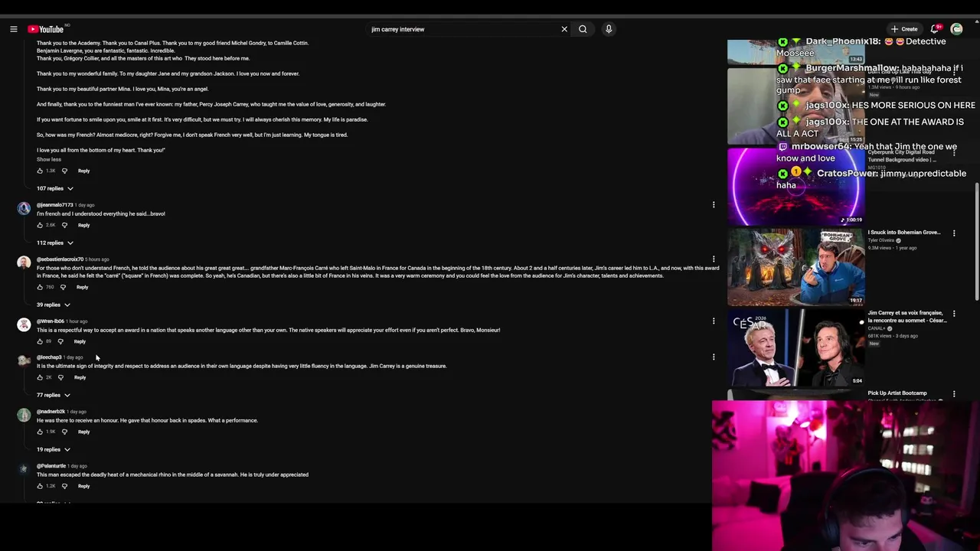Open the notifications bell
Viewport: 980px width, 551px height.
pyautogui.click(x=936, y=29)
